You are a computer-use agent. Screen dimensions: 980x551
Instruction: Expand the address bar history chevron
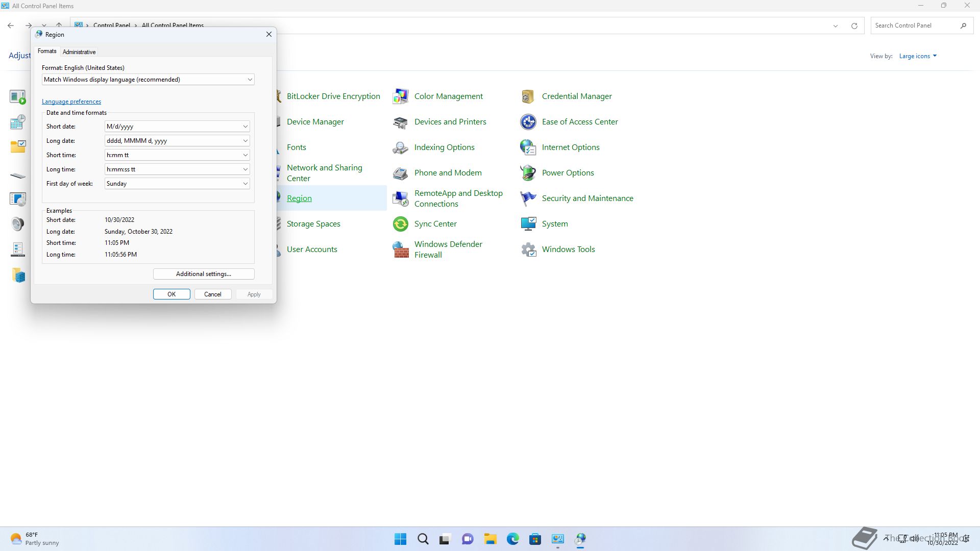(836, 26)
